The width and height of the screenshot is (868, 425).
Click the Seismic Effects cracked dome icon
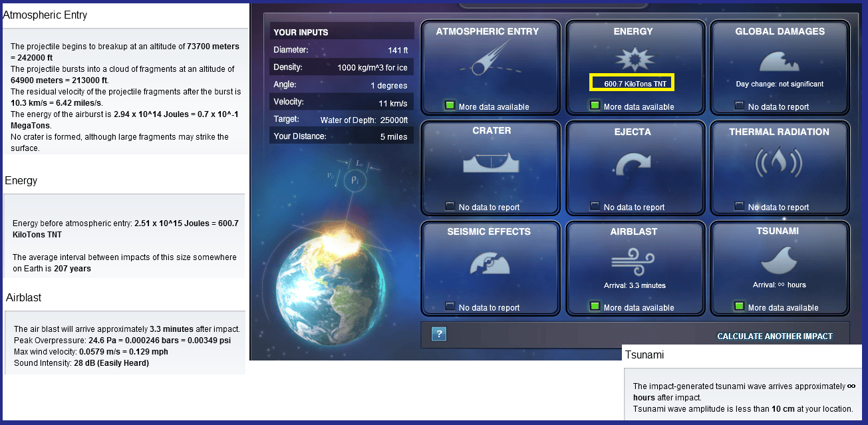(490, 263)
